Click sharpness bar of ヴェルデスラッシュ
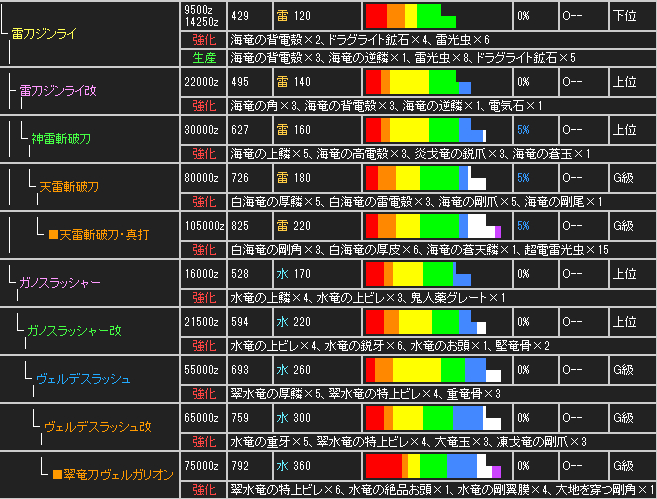 tap(433, 370)
